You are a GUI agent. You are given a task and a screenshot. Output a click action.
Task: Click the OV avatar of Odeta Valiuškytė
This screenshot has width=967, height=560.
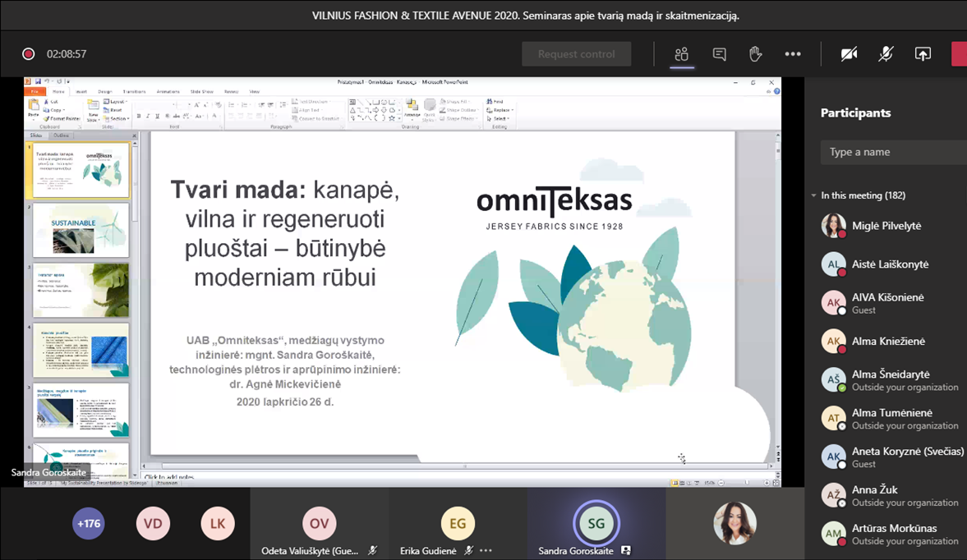(319, 524)
